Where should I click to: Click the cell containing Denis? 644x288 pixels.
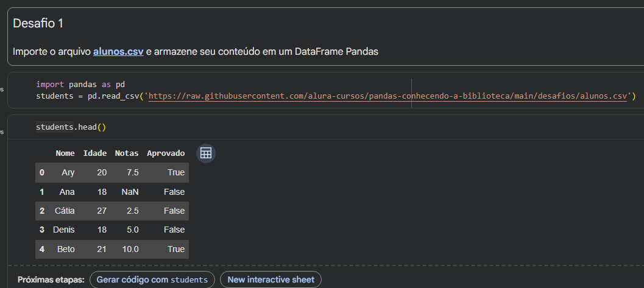coord(63,230)
